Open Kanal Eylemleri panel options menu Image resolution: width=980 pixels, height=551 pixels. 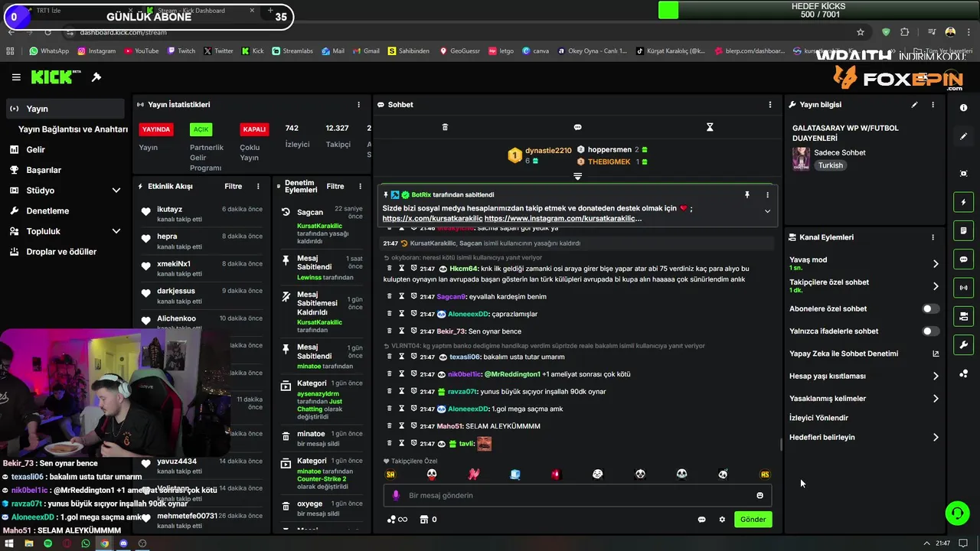point(933,237)
